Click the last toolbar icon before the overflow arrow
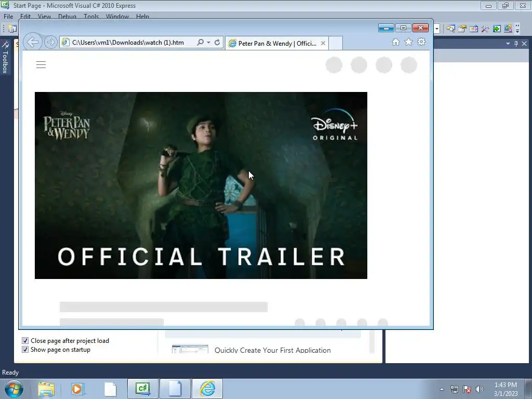The height and width of the screenshot is (399, 532). click(x=508, y=29)
